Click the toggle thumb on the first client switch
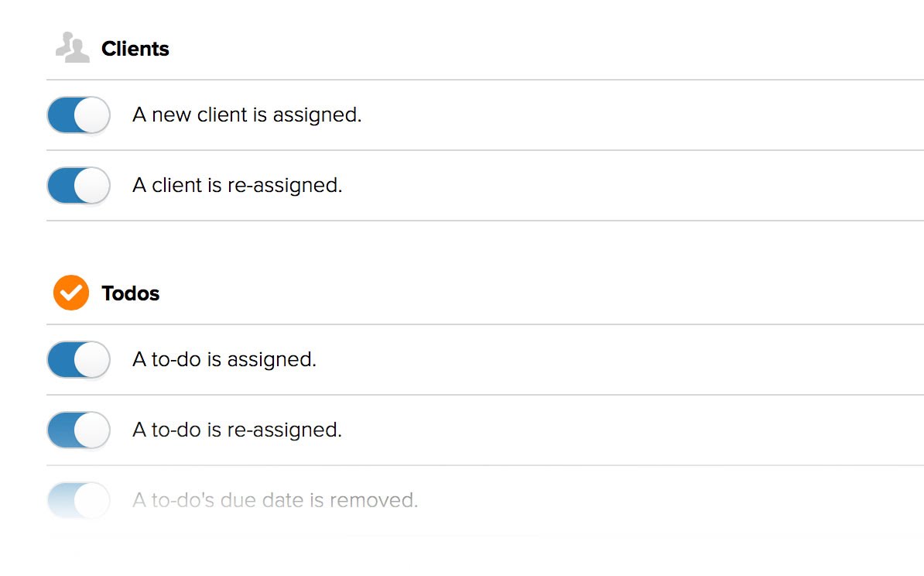This screenshot has width=924, height=576. click(x=93, y=115)
